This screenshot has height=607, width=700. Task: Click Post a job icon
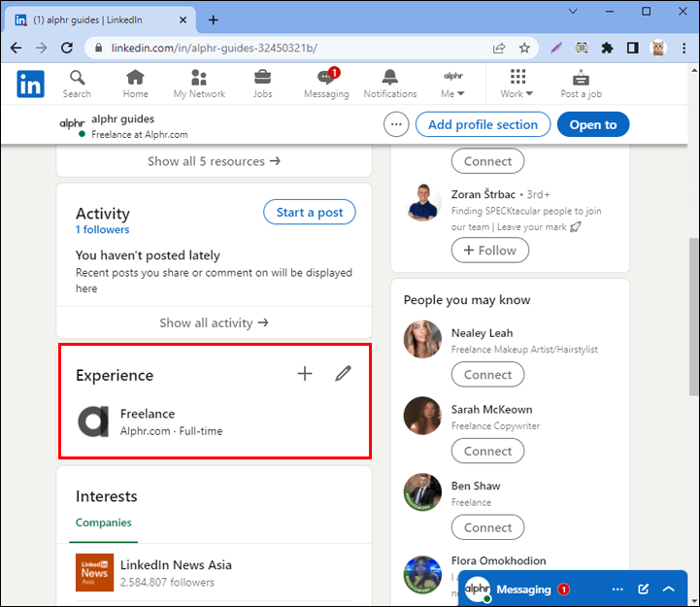(581, 84)
